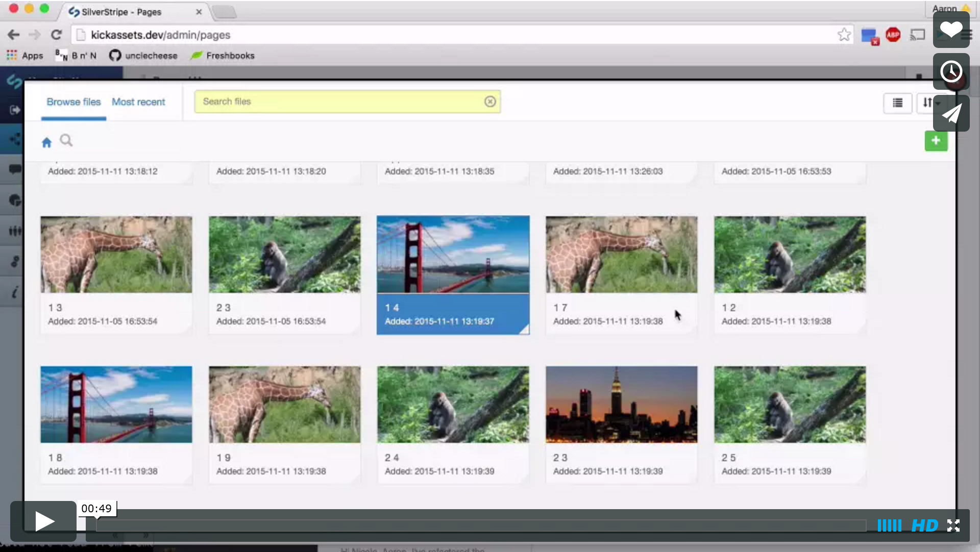The height and width of the screenshot is (552, 980).
Task: Switch to the Most recent tab
Action: (138, 102)
